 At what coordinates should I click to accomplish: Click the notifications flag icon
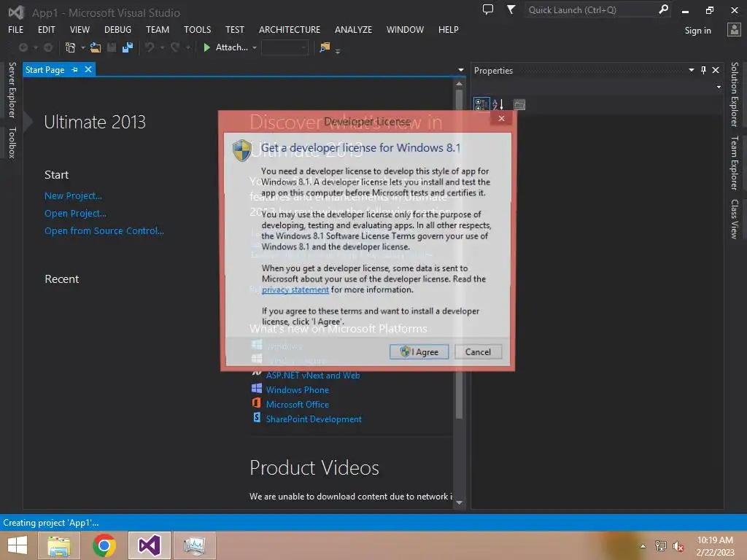tap(511, 9)
